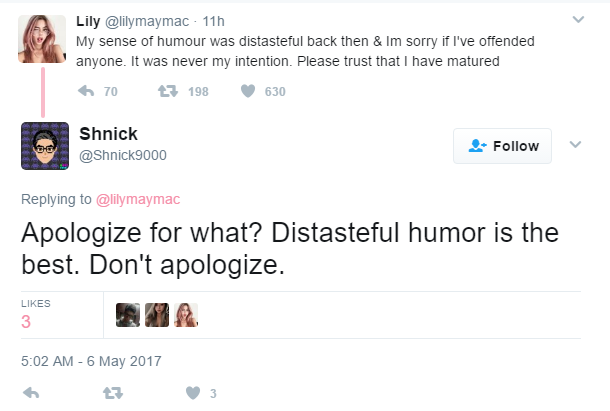Like Lily's apology tweet
This screenshot has height=411, width=610.
click(247, 92)
